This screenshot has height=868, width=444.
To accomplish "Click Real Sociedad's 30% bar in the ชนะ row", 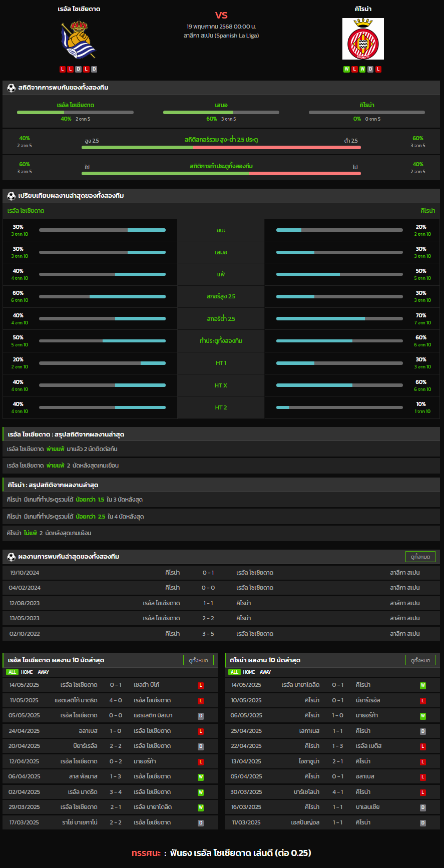I will [102, 230].
